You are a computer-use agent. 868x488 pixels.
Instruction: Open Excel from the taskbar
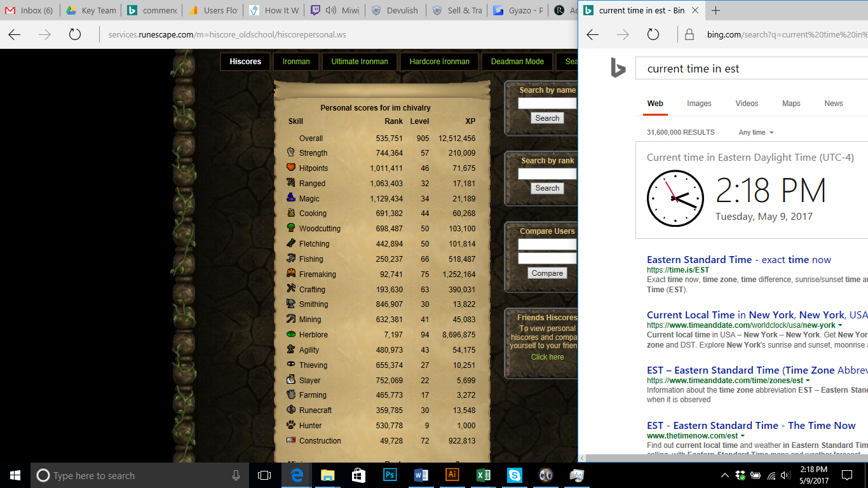coord(484,475)
